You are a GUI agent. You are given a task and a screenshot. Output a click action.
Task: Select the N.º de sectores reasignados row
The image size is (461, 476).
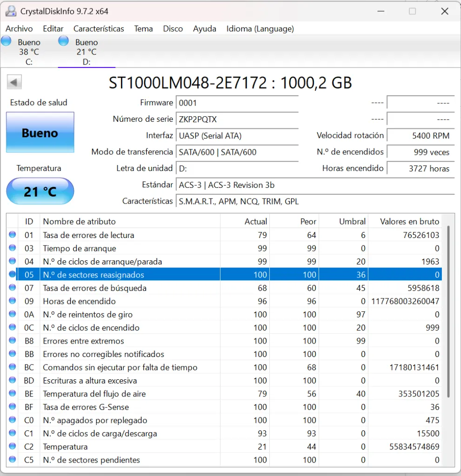(x=224, y=275)
